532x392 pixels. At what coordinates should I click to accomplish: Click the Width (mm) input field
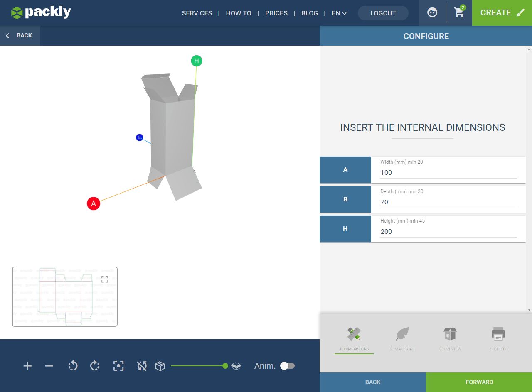448,173
